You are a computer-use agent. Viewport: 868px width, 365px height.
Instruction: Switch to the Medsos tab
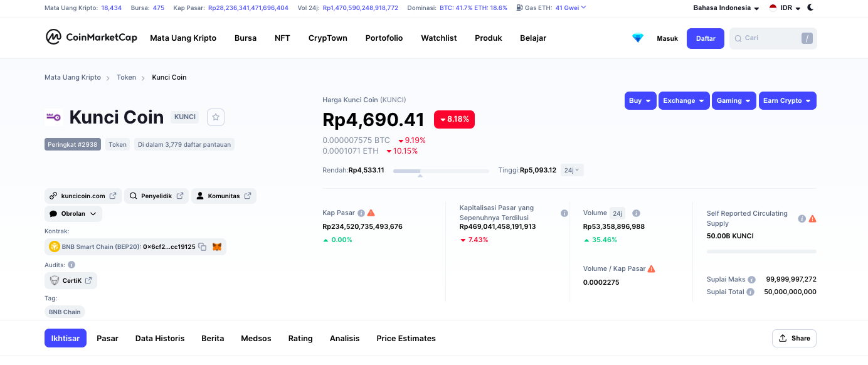tap(256, 338)
